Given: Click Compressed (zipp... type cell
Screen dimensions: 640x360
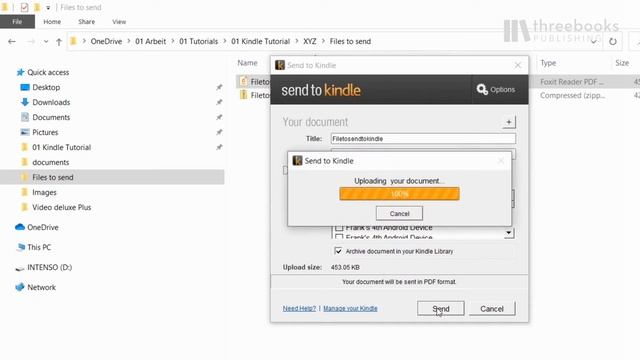Looking at the screenshot, I should 573,95.
